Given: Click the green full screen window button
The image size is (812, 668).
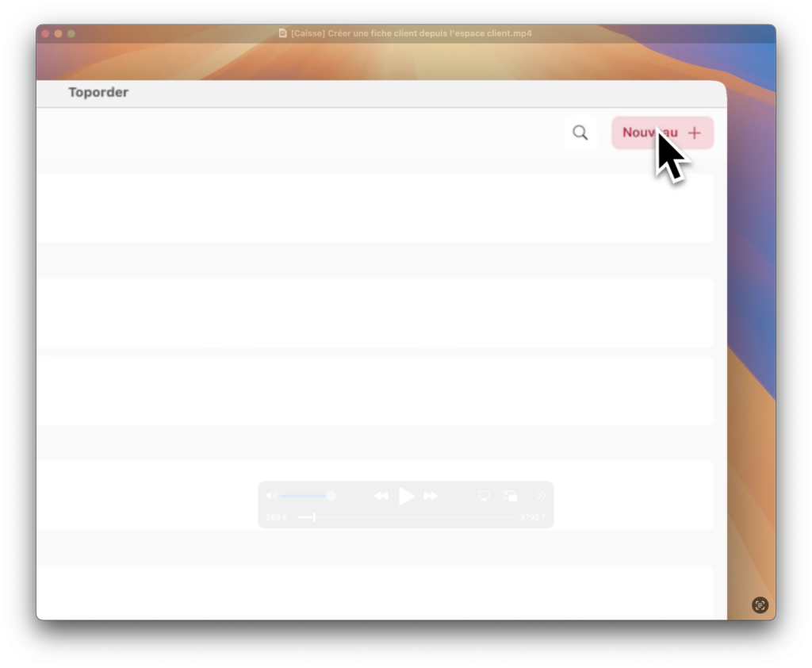Looking at the screenshot, I should click(x=71, y=33).
